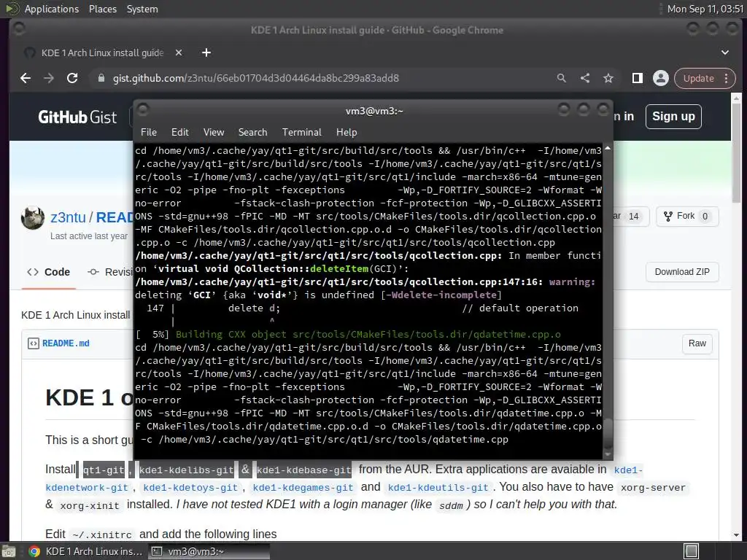Image resolution: width=747 pixels, height=560 pixels.
Task: Click z3ntu's avatar image
Action: click(33, 218)
